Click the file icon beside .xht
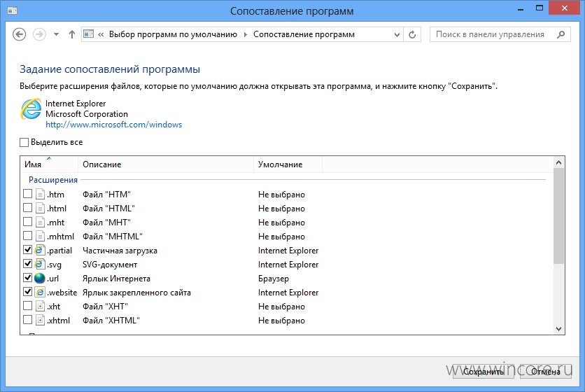 click(40, 306)
